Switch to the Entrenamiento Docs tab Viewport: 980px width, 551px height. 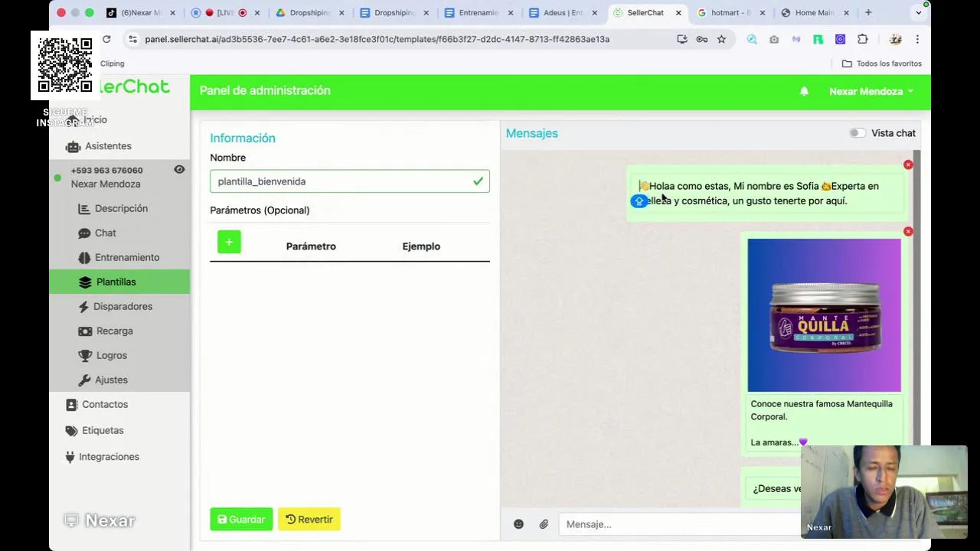click(x=479, y=12)
